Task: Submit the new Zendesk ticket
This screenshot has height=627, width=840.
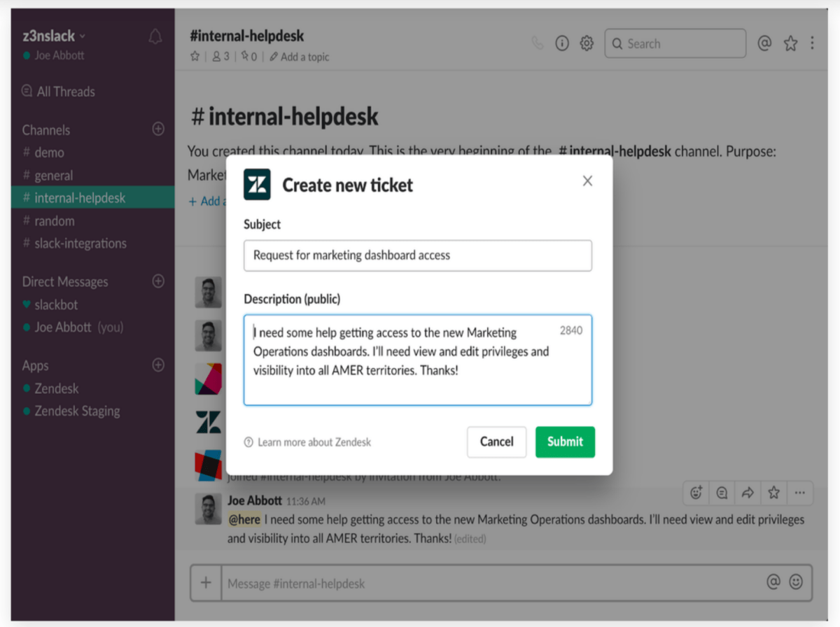Action: [x=565, y=442]
